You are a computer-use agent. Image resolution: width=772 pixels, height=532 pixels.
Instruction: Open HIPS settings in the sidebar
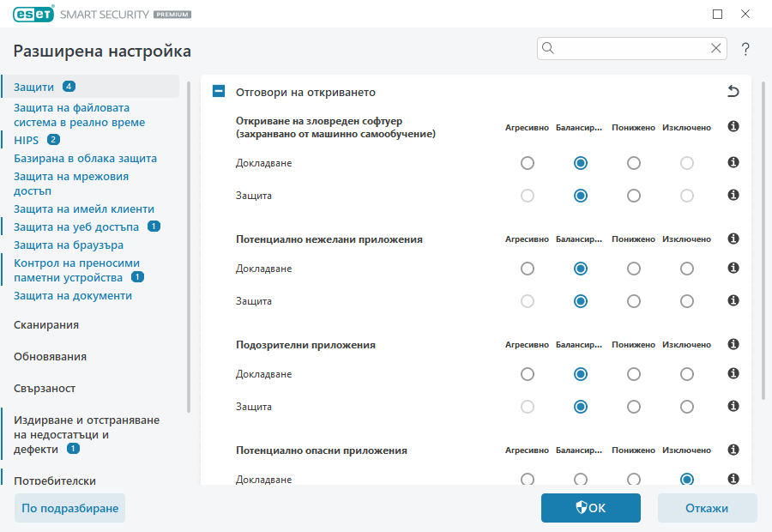(26, 140)
